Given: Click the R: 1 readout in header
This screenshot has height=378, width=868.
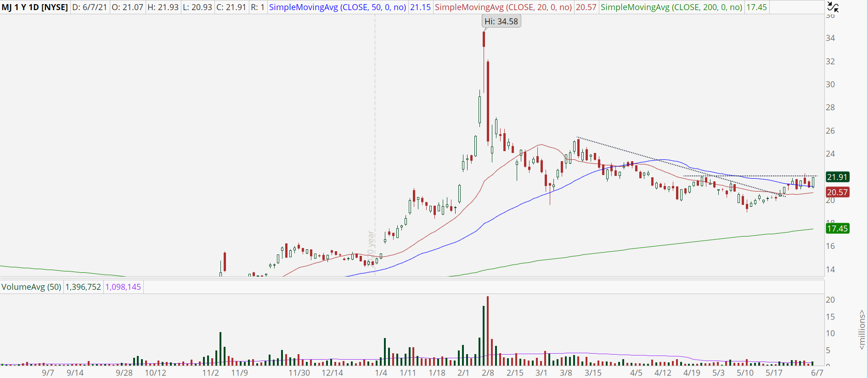Looking at the screenshot, I should [x=258, y=7].
